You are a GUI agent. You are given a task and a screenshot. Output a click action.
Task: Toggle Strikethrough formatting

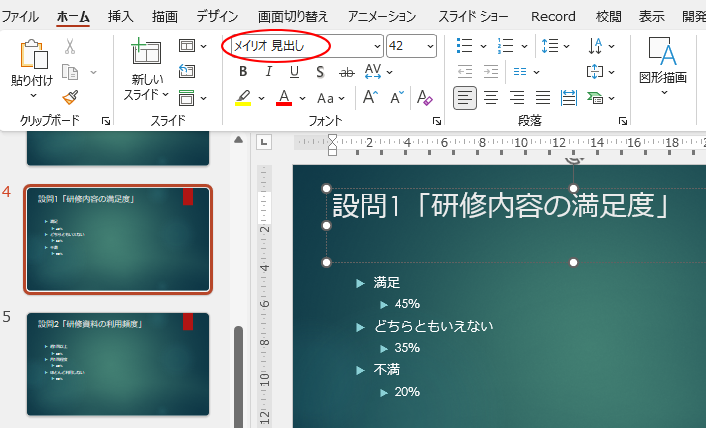pos(346,72)
